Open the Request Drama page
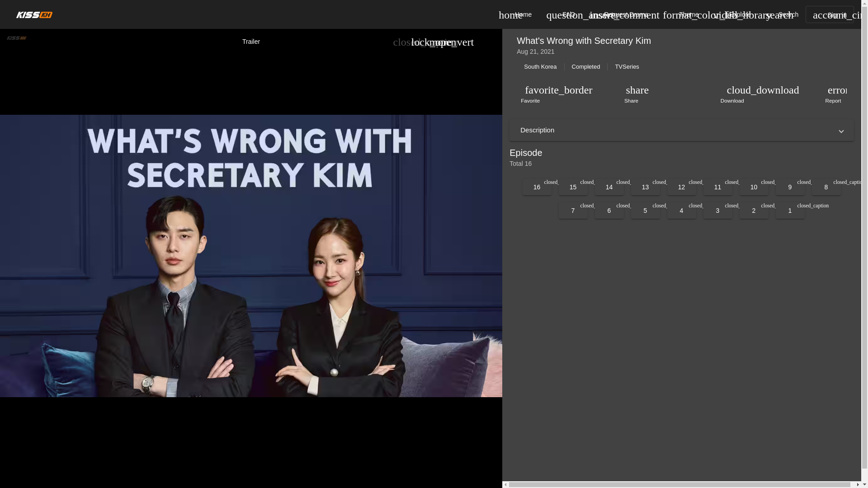Viewport: 868px width, 488px height. [x=626, y=14]
